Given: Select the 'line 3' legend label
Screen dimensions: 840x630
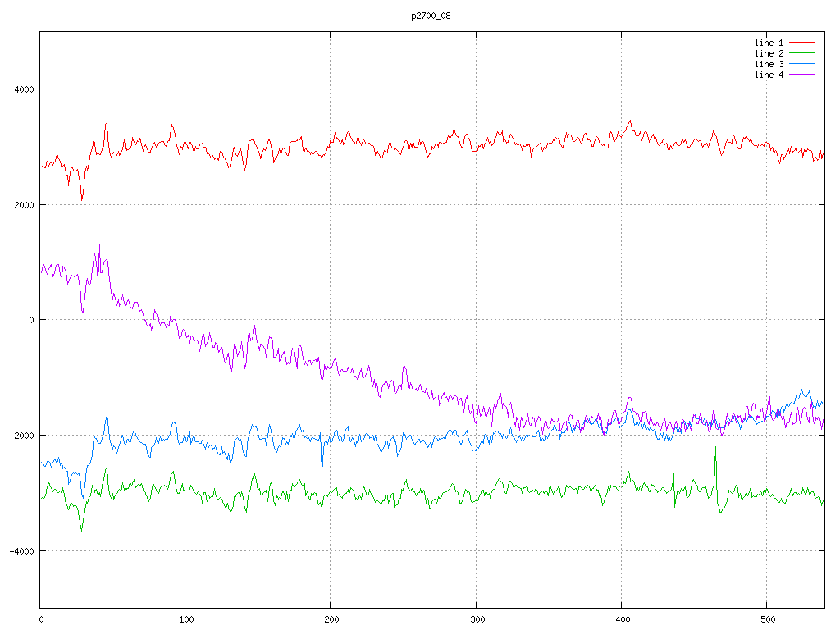Looking at the screenshot, I should pyautogui.click(x=769, y=64).
